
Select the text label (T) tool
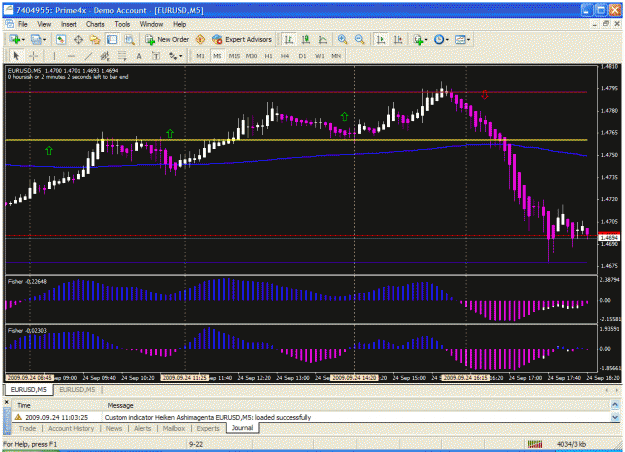pos(156,56)
